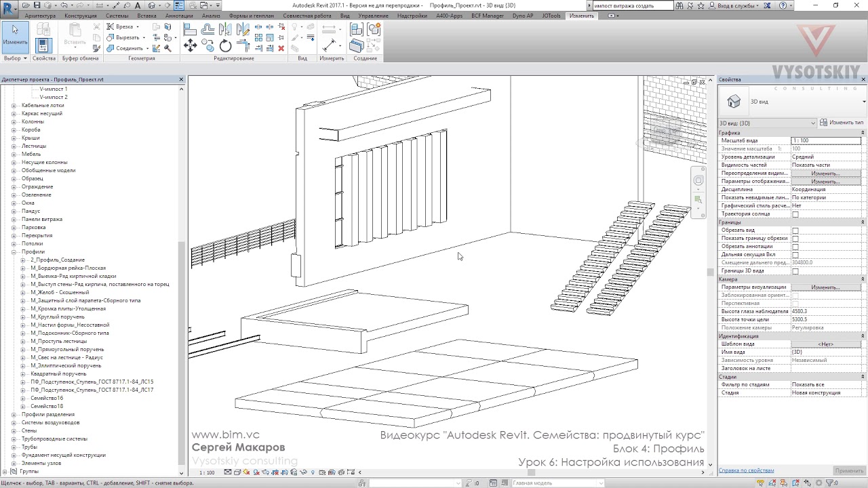Collapse the Профили tree node
The height and width of the screenshot is (488, 868).
coord(14,251)
